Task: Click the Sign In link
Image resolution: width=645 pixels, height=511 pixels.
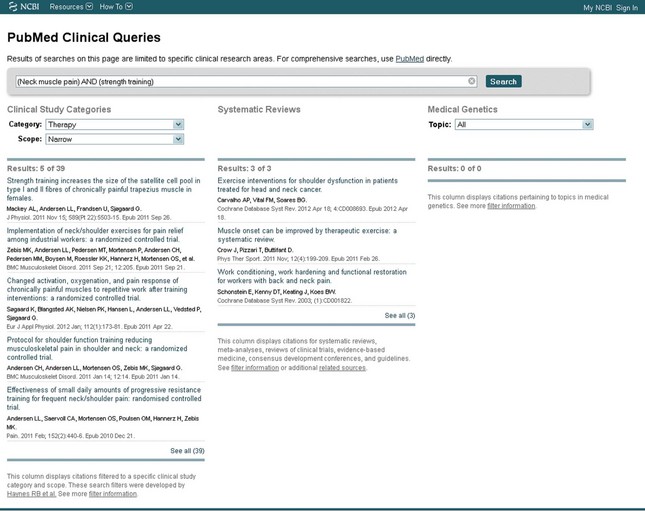Action: [627, 7]
